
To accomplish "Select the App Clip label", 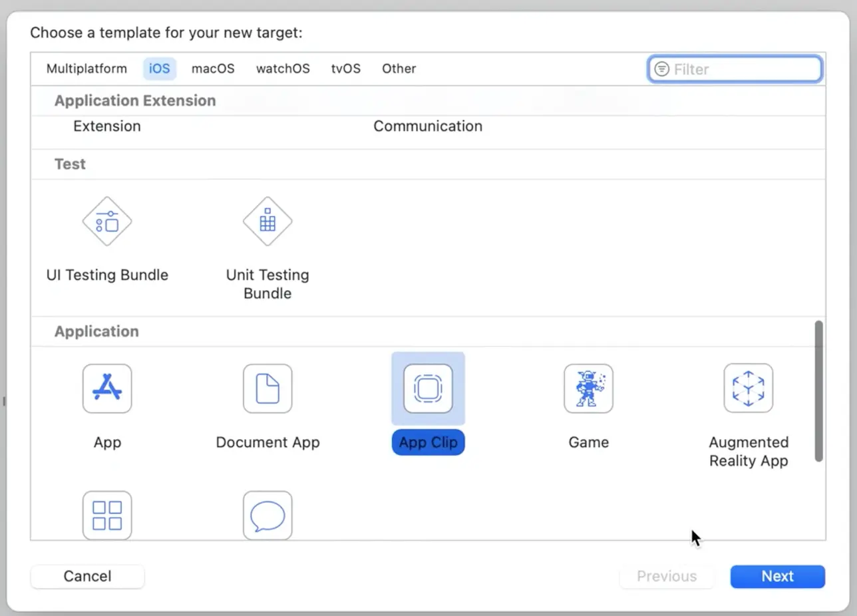I will [428, 442].
